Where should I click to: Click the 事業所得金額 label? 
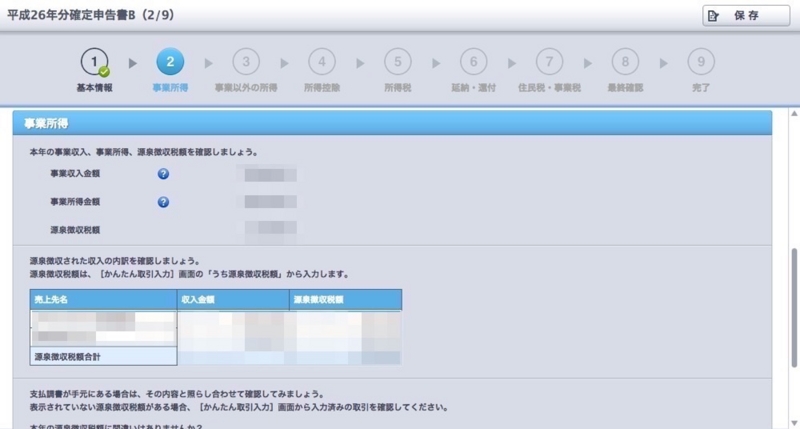point(75,201)
